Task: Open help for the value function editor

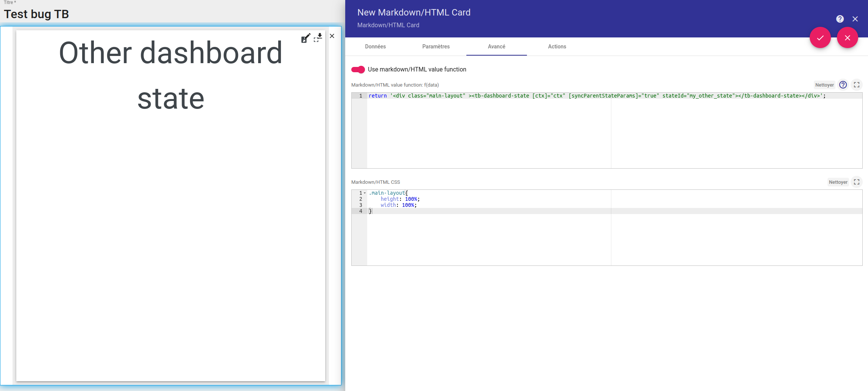Action: (x=843, y=85)
